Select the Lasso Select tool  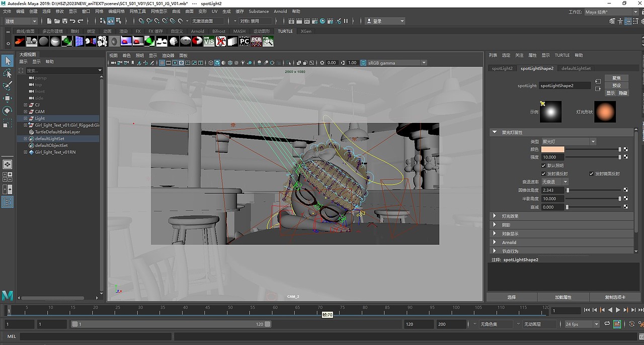pyautogui.click(x=8, y=73)
